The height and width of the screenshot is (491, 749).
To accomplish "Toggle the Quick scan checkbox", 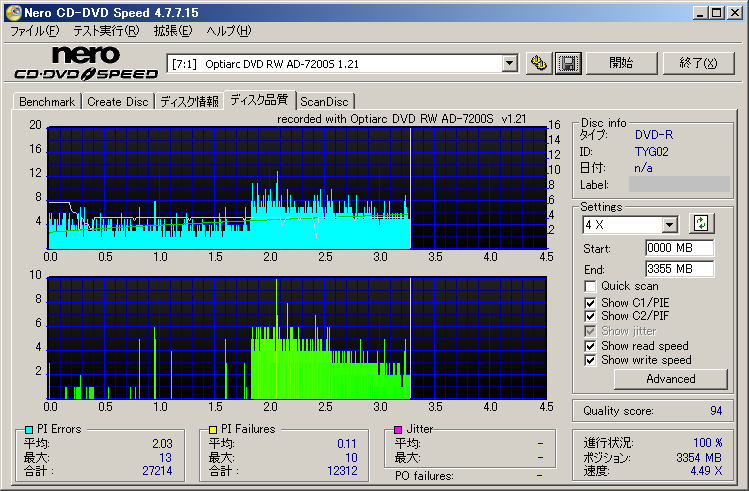I will point(590,286).
